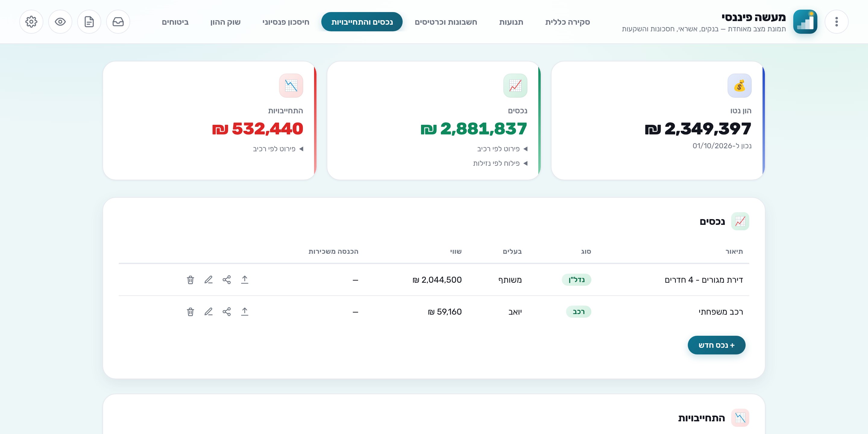Click the money bag net worth icon
Viewport: 868px width, 434px height.
pos(739,86)
